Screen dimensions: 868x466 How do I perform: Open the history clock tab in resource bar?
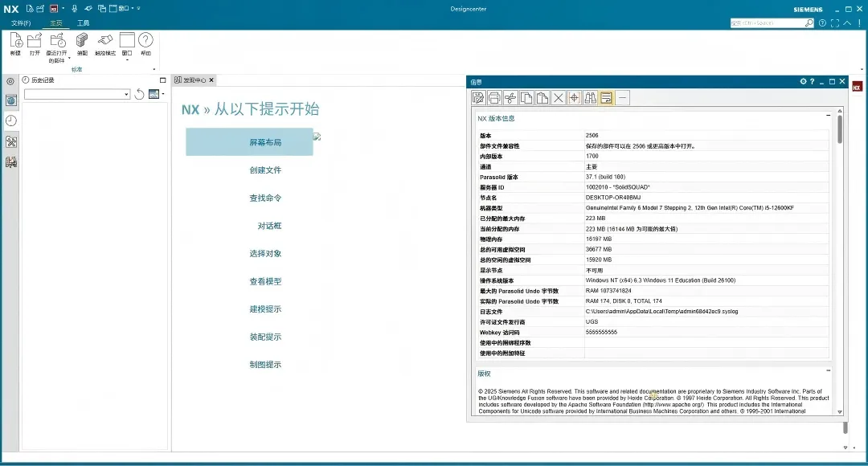11,121
